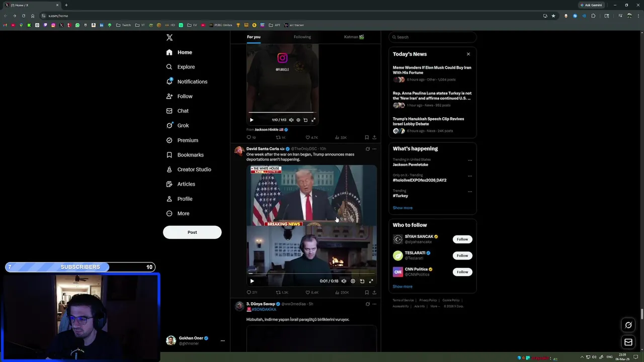This screenshot has width=644, height=362.
Task: Repost the post with 1K reposts
Action: pos(281,137)
